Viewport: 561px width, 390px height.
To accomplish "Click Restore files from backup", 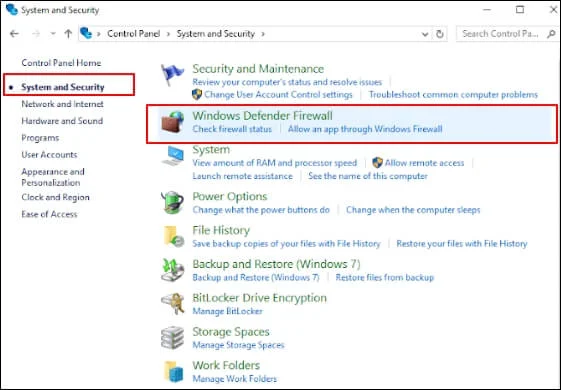I will coord(385,277).
